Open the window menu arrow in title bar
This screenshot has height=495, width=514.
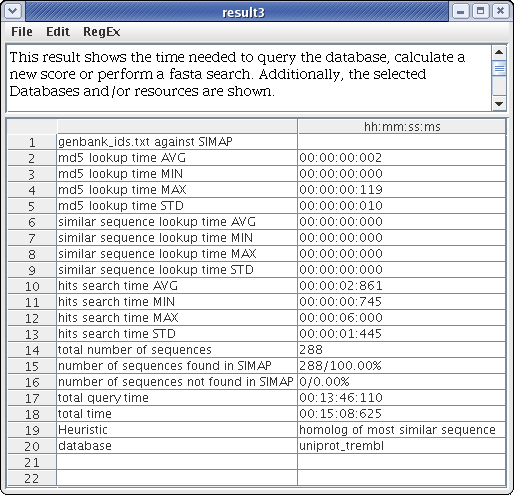[x=13, y=11]
